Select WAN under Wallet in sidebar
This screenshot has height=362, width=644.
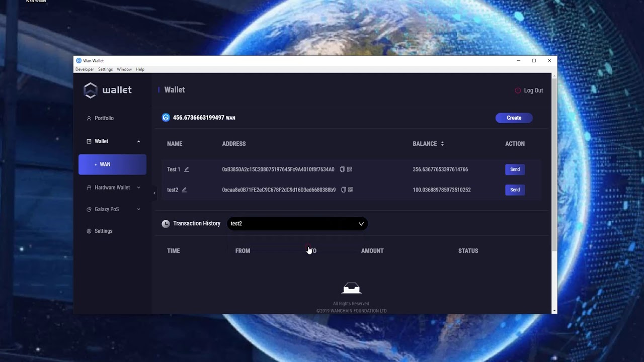coord(112,164)
